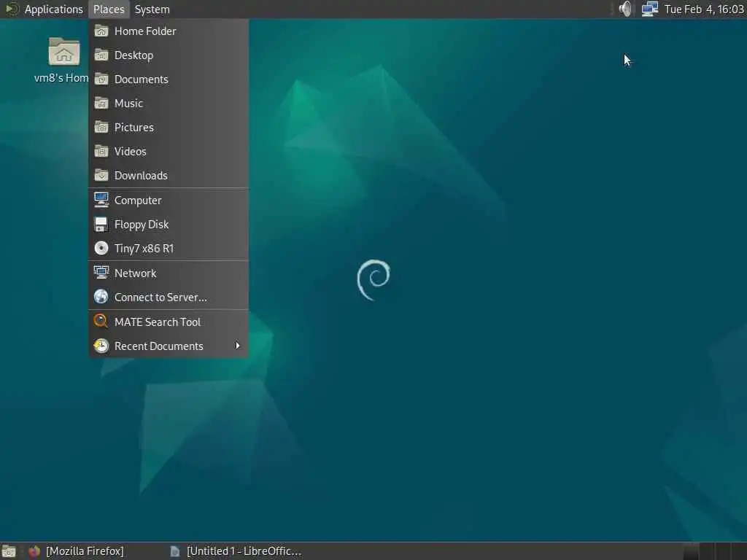Viewport: 747px width, 560px height.
Task: Launch MATE Search Tool
Action: coord(169,322)
